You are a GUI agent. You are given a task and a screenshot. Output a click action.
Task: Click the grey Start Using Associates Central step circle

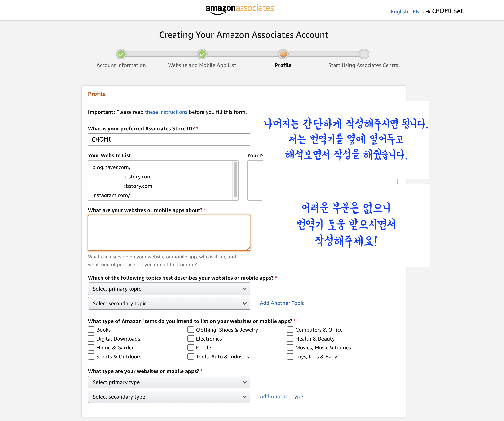click(x=364, y=54)
